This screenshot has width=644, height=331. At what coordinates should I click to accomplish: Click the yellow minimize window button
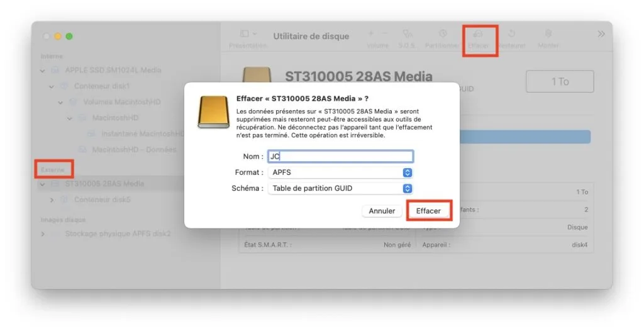click(x=58, y=36)
